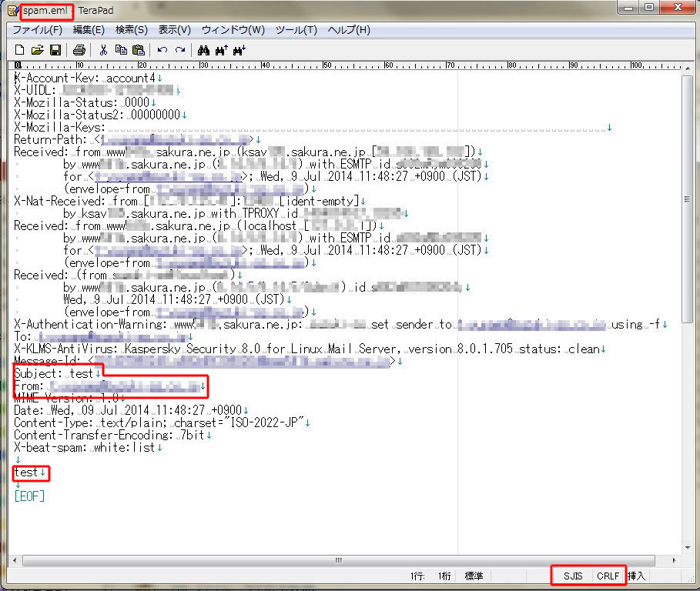
Task: Click the To: header line
Action: (x=103, y=337)
